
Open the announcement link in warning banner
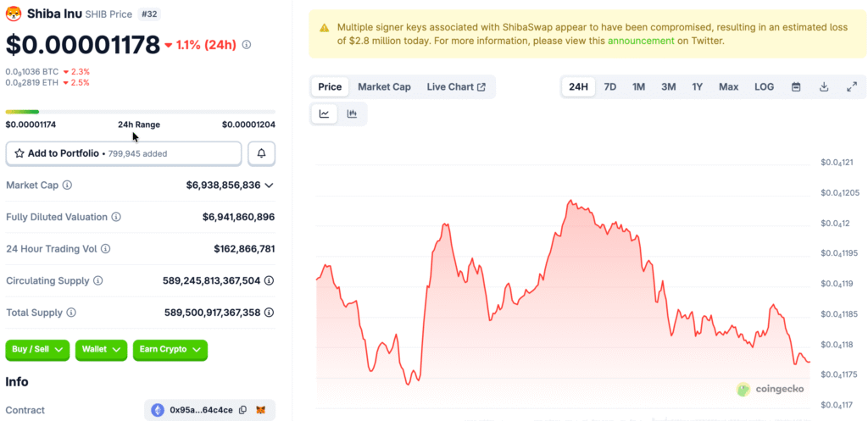641,41
